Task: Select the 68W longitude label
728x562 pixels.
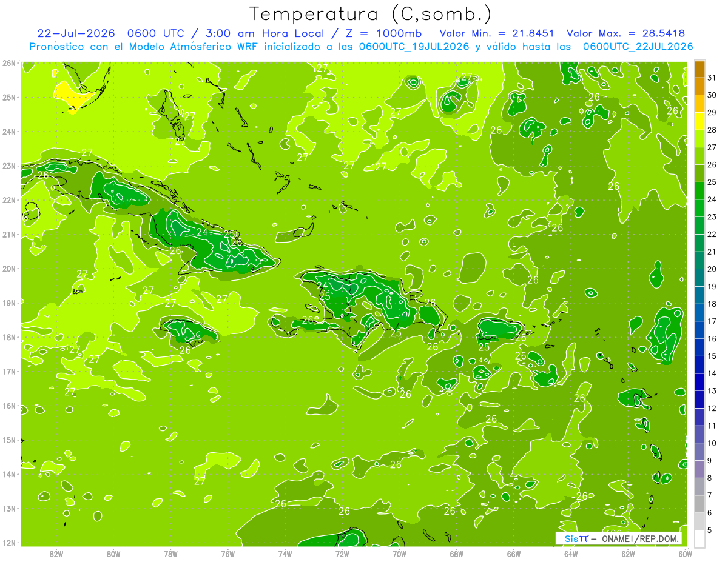Action: tap(457, 554)
